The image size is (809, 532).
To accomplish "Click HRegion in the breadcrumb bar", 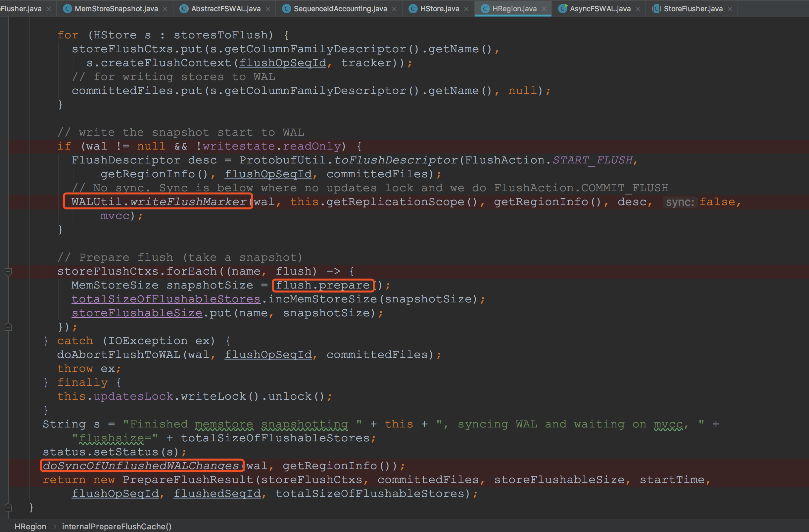I will 30,526.
